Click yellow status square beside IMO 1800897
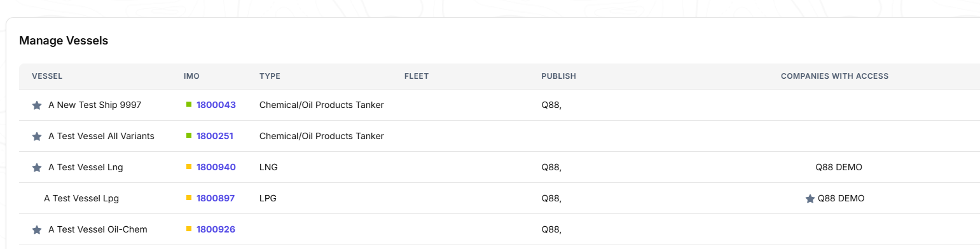Screen dimensions: 980x249 tap(189, 198)
